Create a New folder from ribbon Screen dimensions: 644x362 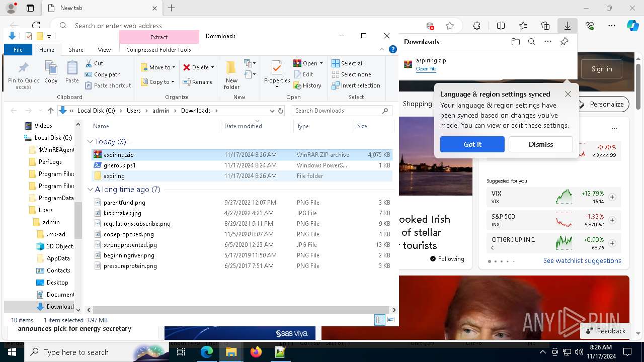tap(231, 75)
